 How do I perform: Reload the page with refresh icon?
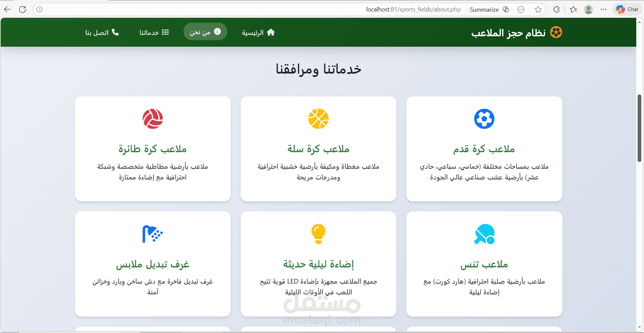point(23,9)
